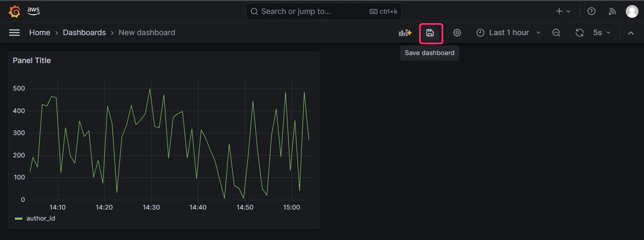Click the author_id legend color swatch
644x240 pixels.
tap(19, 218)
